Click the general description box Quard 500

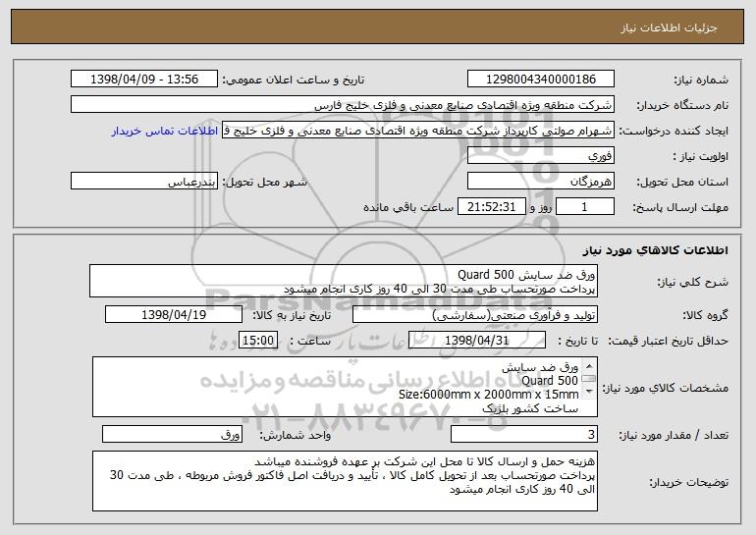(x=344, y=281)
